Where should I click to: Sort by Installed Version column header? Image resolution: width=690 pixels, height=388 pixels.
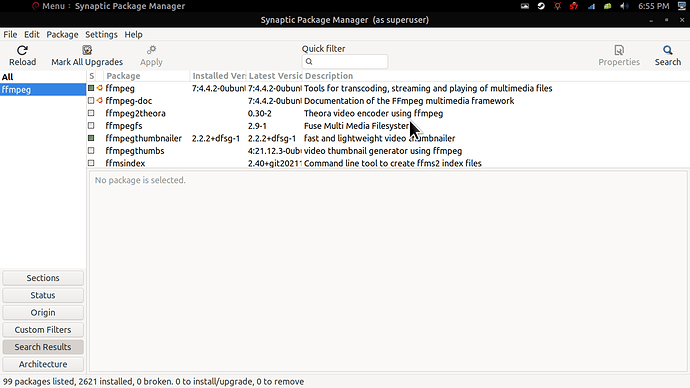[x=218, y=76]
